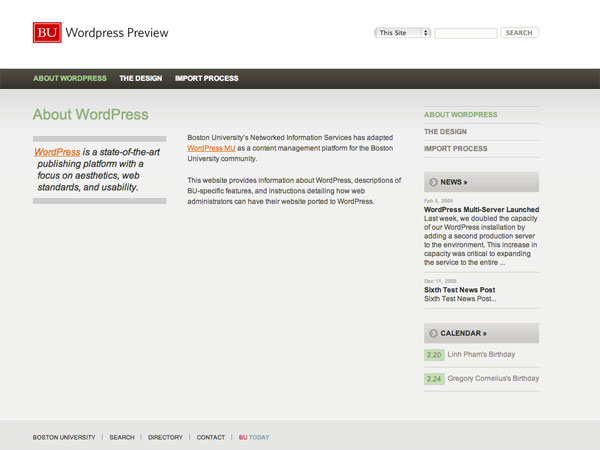The image size is (600, 450).
Task: Open the NEWS » section heading
Action: coord(454,182)
